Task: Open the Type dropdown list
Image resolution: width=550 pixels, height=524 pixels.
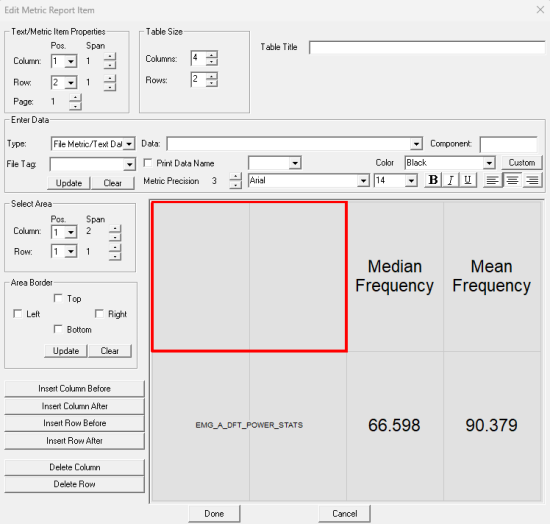Action: coord(129,144)
